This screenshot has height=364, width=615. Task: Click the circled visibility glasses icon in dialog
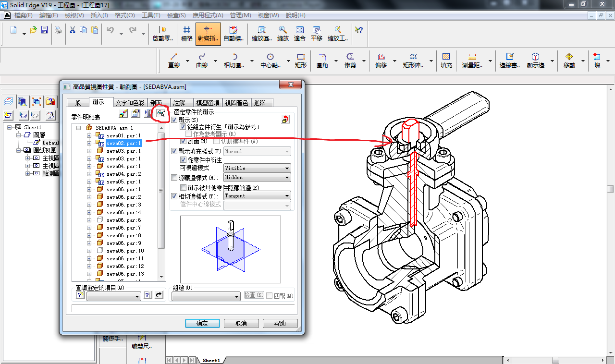(161, 113)
